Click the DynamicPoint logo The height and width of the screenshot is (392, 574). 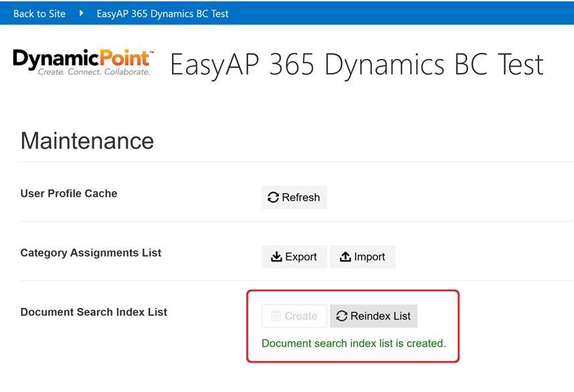click(84, 62)
